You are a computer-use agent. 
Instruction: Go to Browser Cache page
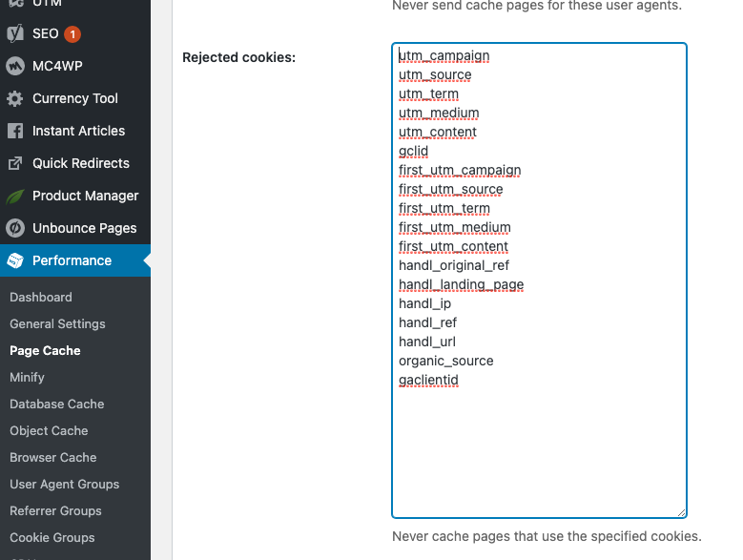tap(52, 457)
